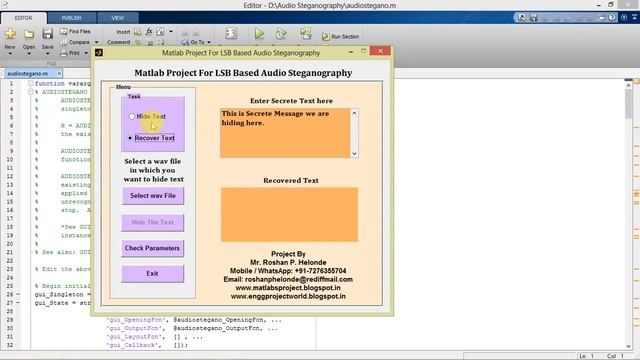The height and width of the screenshot is (360, 640).
Task: Click the roshanphelonde@rediffmail.com email text
Action: [x=299, y=279]
